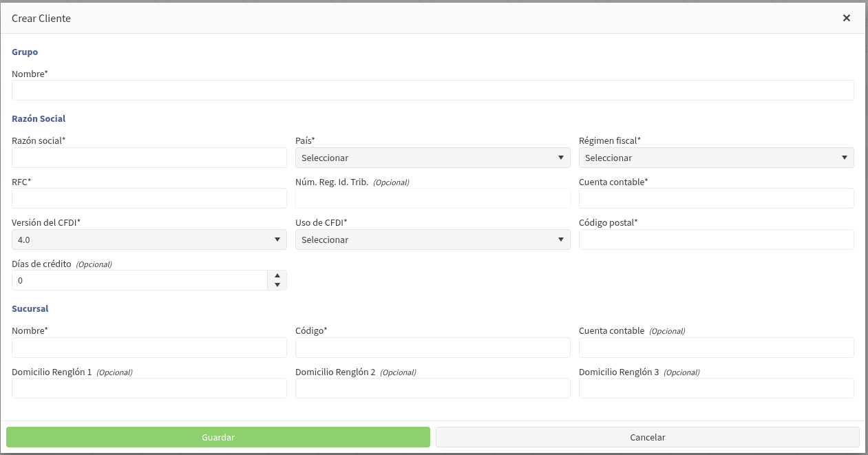
Task: Click the Núm. Reg. Id. Trib. field
Action: point(433,198)
